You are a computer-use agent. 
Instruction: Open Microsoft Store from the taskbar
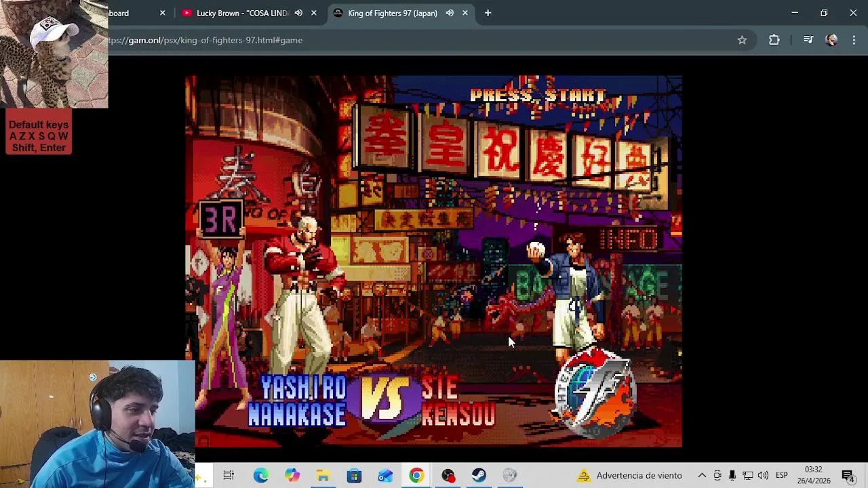[x=354, y=476]
